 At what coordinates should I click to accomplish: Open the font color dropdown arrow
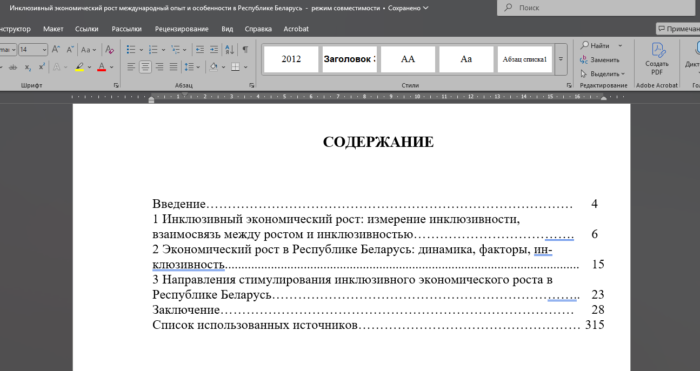(112, 67)
